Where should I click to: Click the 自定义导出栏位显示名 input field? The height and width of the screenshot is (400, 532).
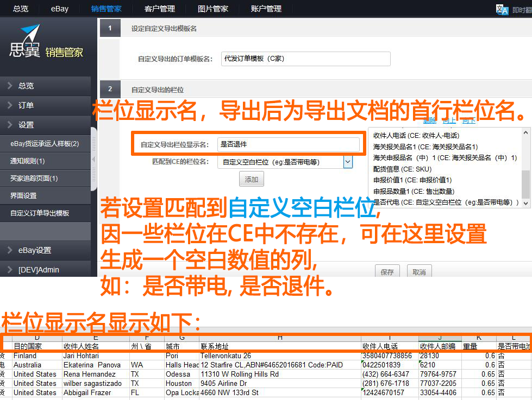coord(288,144)
